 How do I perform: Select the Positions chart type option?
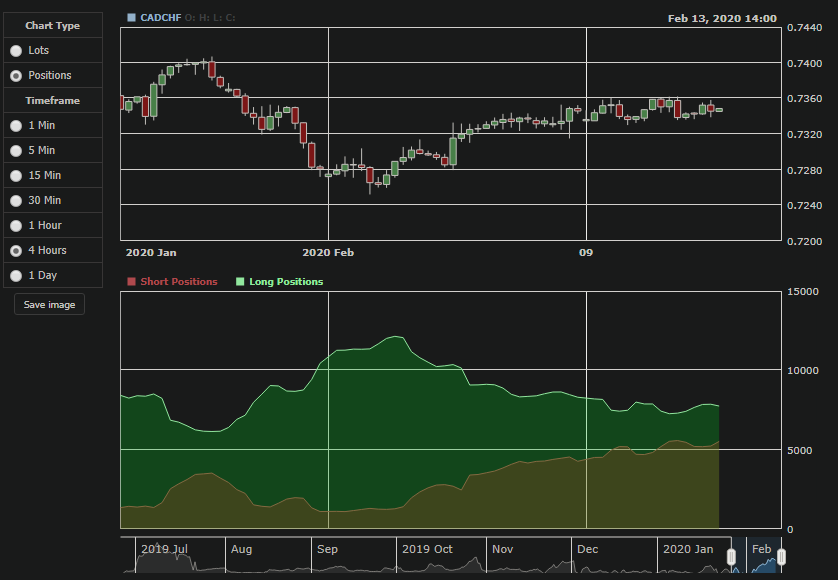16,75
